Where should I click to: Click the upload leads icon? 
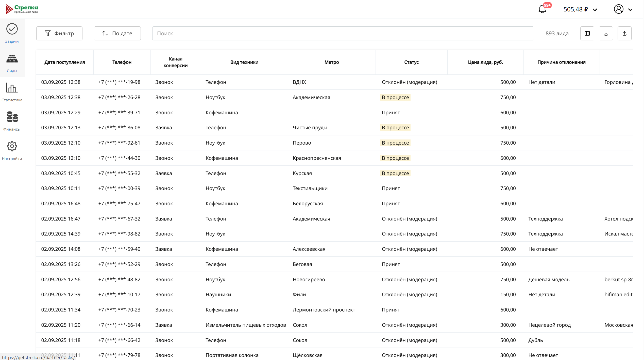[x=624, y=34]
